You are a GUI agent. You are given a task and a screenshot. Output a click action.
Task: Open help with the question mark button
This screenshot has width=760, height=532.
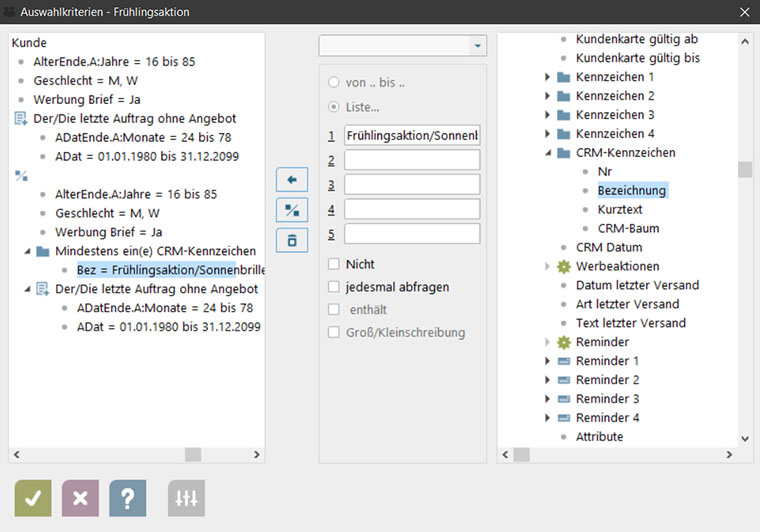128,497
